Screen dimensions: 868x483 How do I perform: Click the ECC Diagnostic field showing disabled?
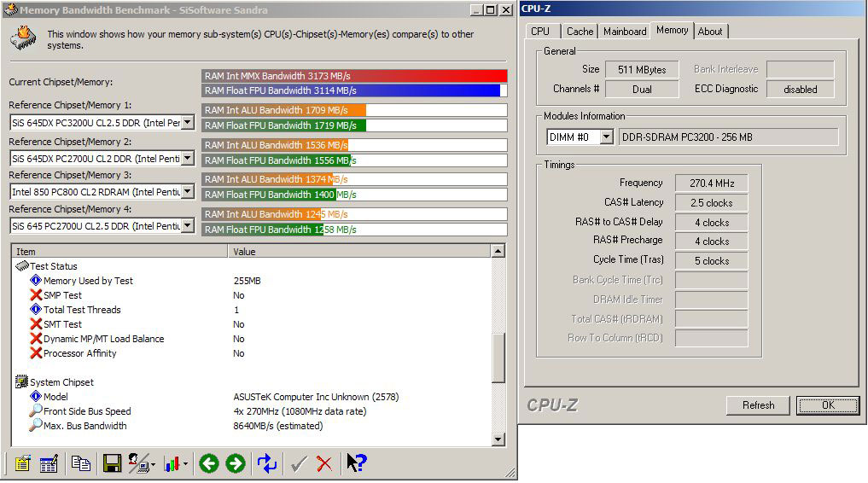pyautogui.click(x=800, y=89)
